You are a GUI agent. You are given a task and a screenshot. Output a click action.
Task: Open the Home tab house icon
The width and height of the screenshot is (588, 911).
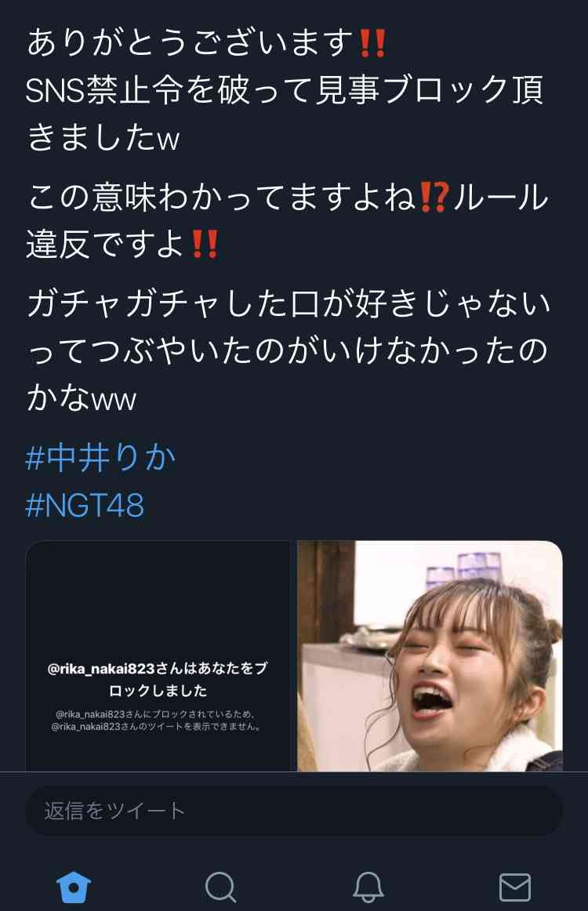pyautogui.click(x=74, y=887)
